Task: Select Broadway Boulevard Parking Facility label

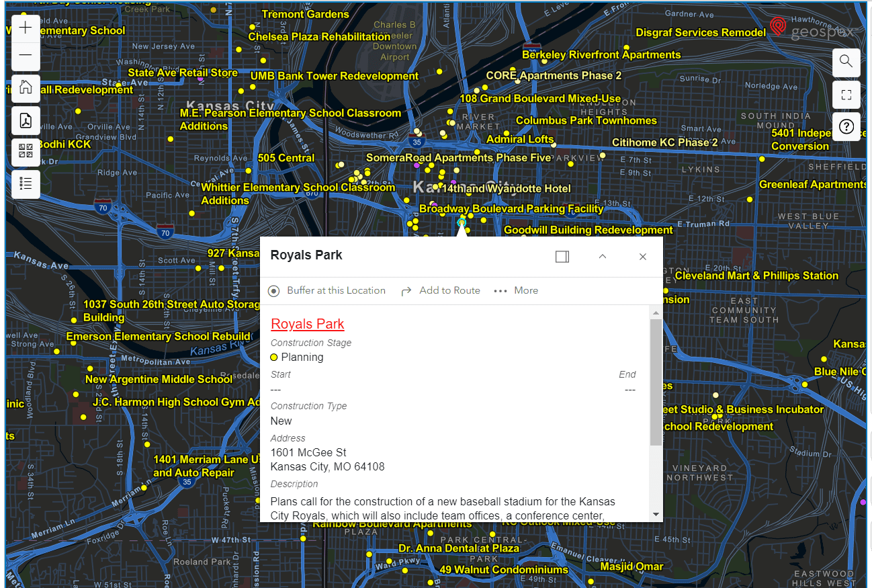Action: (511, 208)
